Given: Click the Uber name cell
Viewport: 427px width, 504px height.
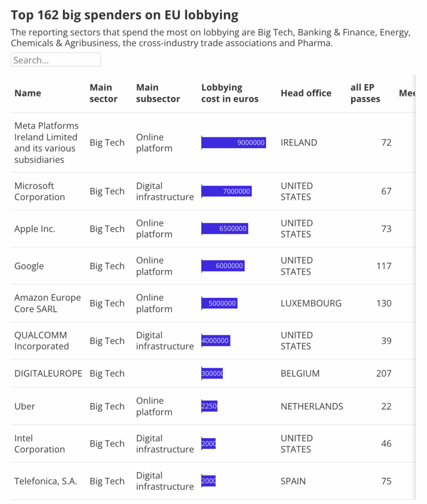Looking at the screenshot, I should (25, 407).
